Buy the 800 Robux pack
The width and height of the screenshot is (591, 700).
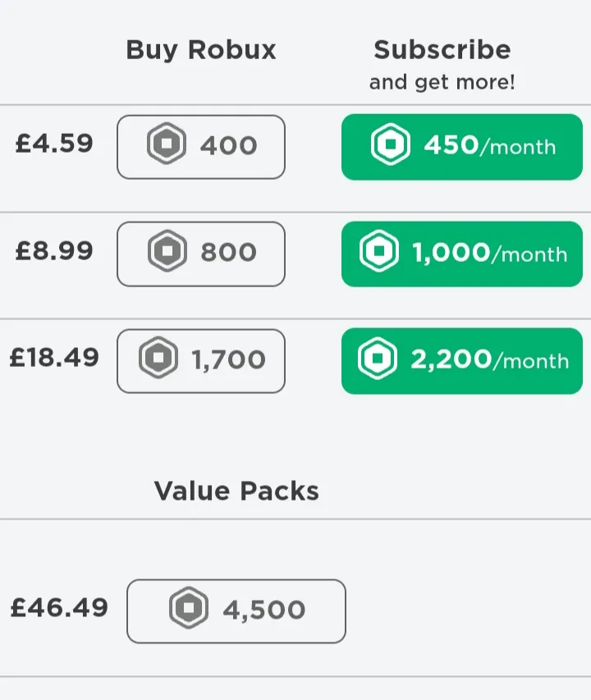pyautogui.click(x=201, y=254)
